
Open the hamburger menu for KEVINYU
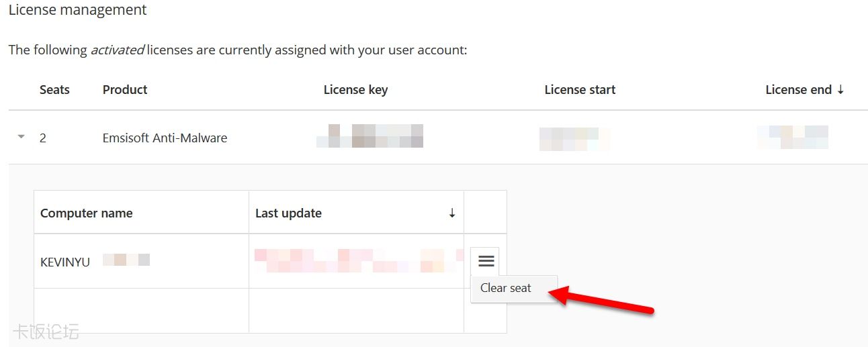[486, 261]
